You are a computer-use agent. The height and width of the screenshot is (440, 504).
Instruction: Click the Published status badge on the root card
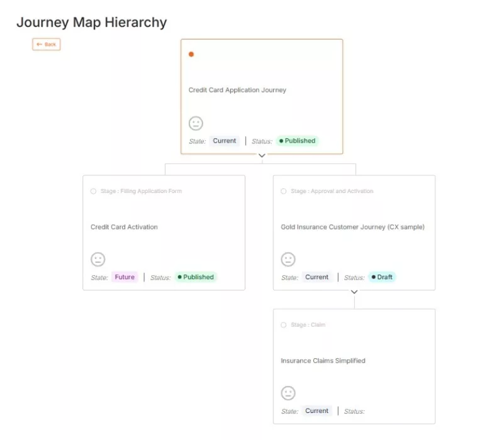coord(297,141)
